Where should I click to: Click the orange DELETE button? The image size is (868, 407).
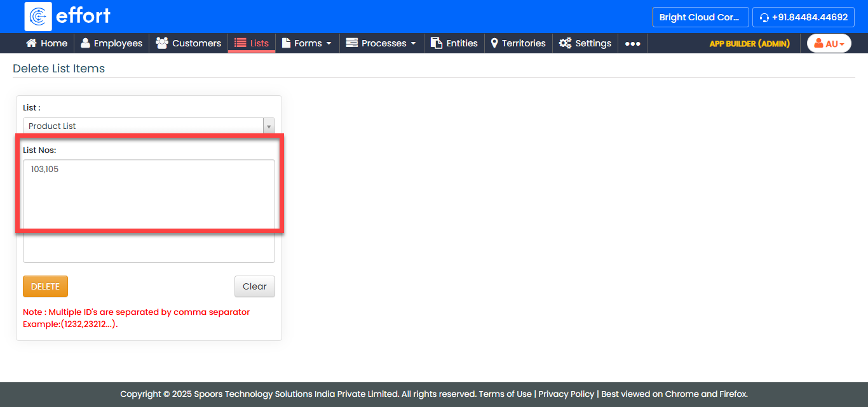[x=45, y=286]
